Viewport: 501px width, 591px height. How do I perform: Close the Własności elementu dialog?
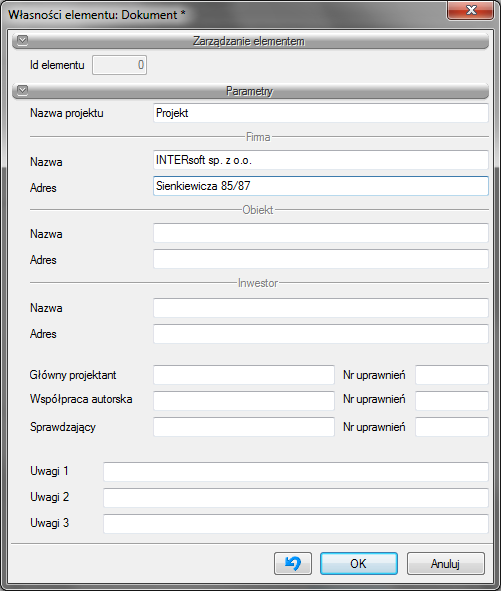pyautogui.click(x=470, y=10)
